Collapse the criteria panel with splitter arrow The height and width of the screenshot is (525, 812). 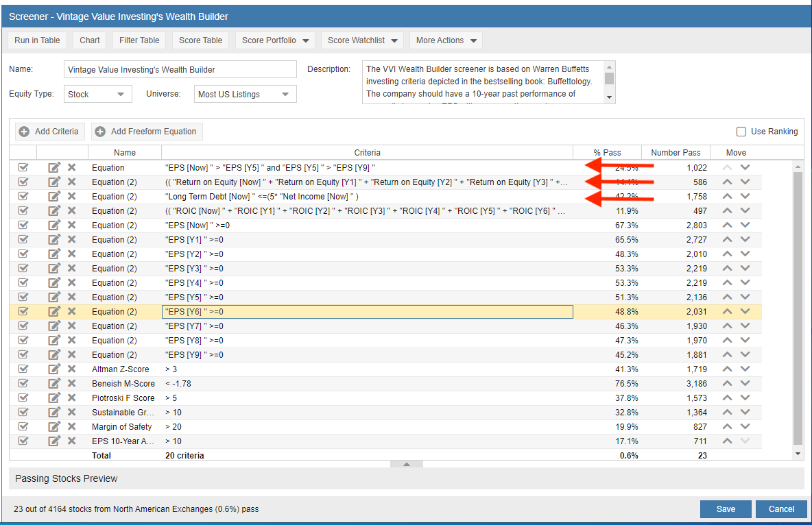pyautogui.click(x=407, y=465)
